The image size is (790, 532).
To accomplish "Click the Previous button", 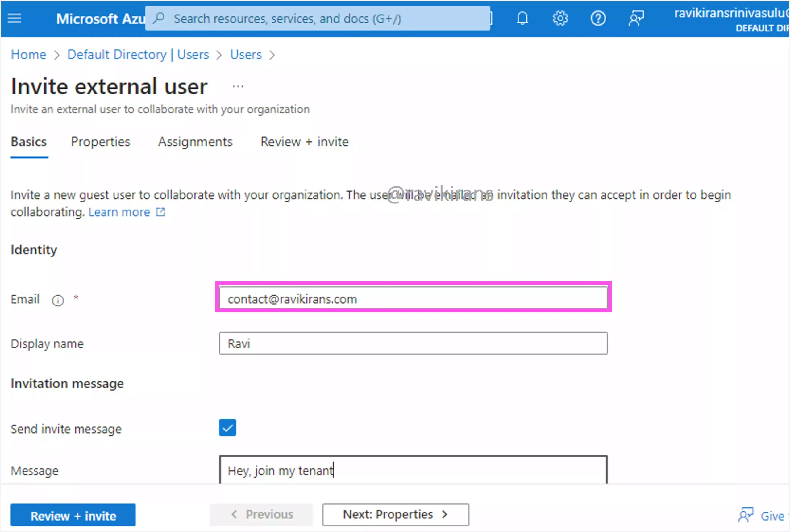I will [x=261, y=515].
